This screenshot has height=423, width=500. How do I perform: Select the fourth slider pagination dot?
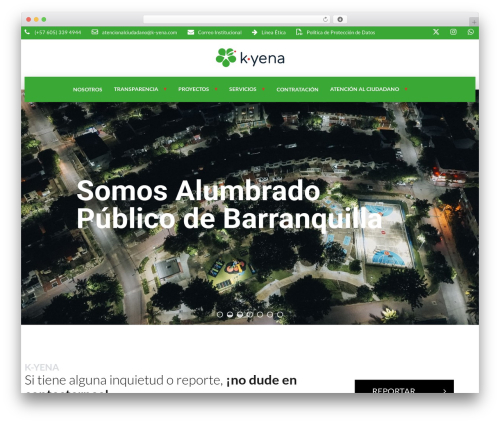tap(250, 314)
